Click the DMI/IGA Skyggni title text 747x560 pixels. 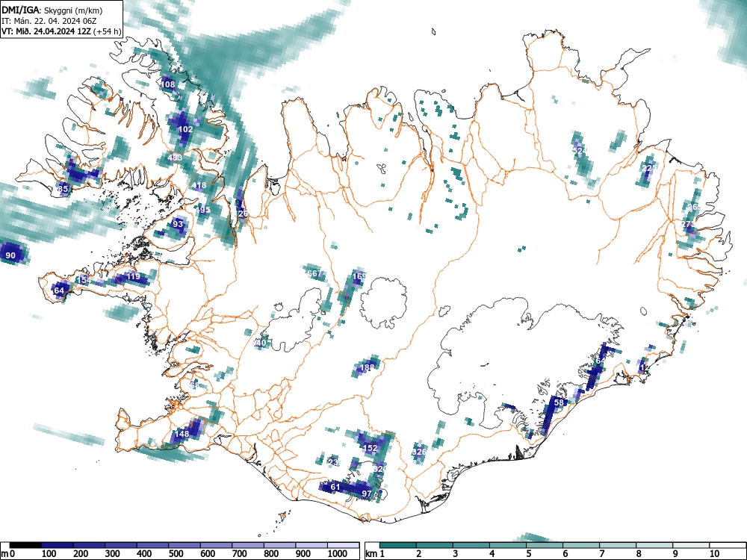[52, 10]
